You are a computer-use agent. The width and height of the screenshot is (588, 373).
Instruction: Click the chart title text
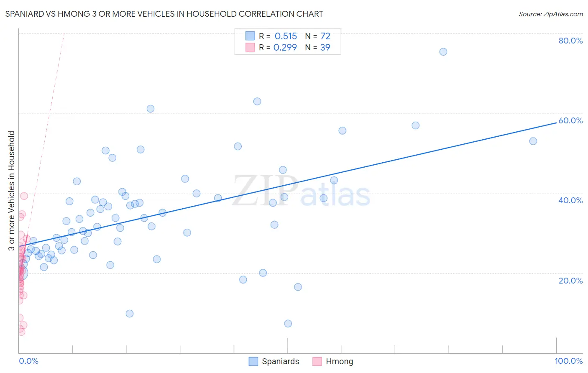164,14
